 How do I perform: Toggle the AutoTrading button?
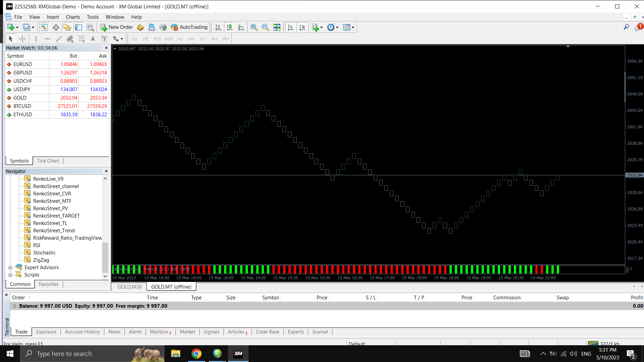coord(189,27)
